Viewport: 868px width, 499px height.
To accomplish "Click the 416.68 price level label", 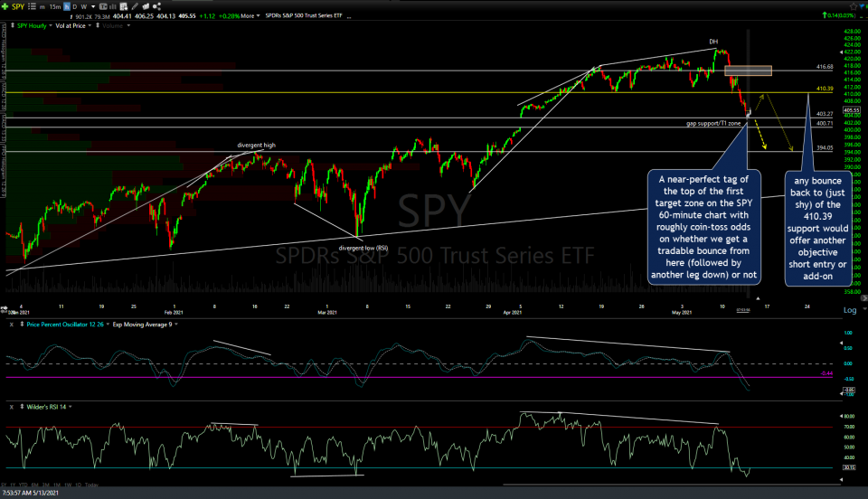I will [825, 67].
